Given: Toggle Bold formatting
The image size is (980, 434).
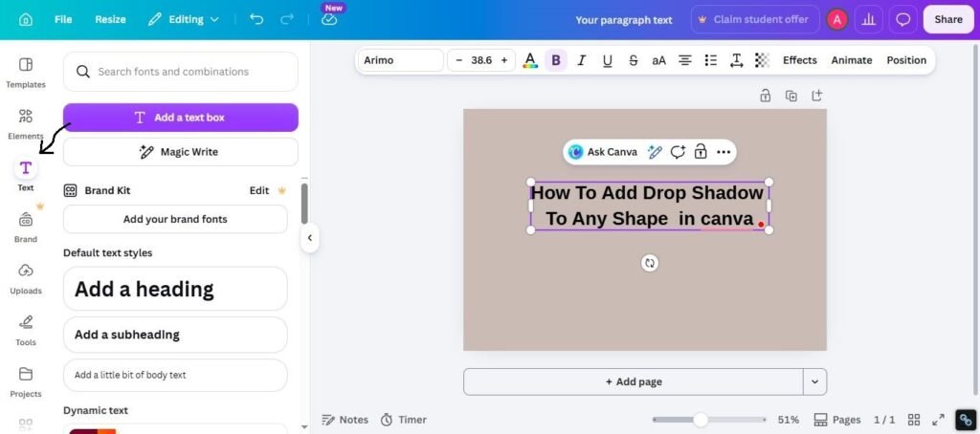Looking at the screenshot, I should [x=556, y=60].
